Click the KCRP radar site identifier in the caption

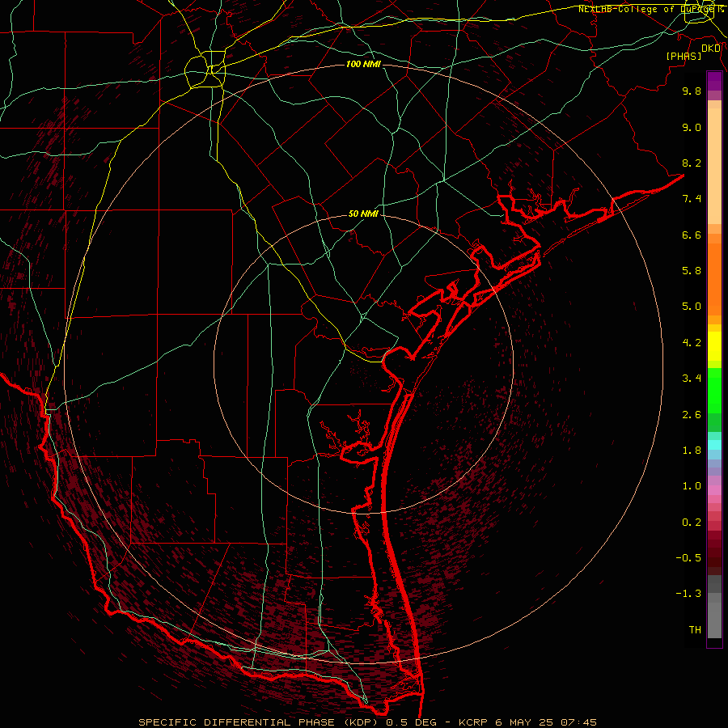tap(473, 722)
